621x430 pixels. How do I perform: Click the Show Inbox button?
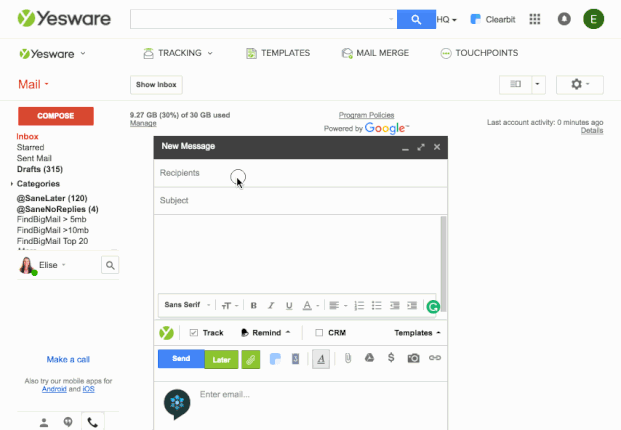point(156,85)
